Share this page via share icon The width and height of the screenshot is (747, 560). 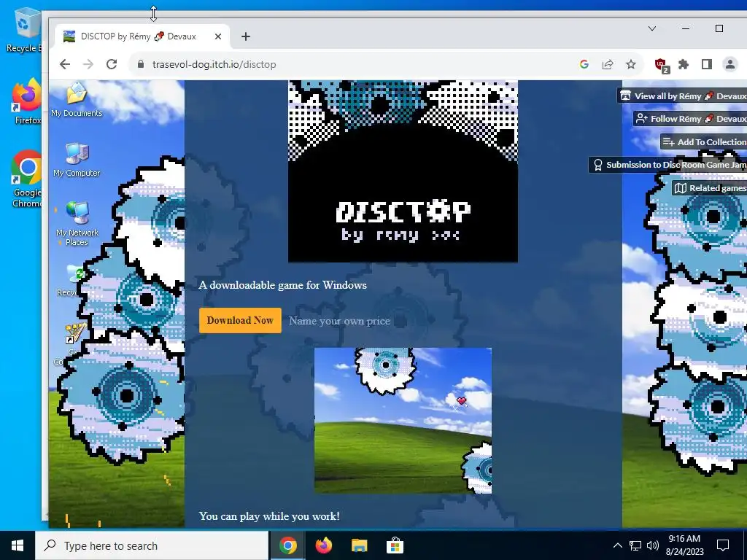coord(608,64)
